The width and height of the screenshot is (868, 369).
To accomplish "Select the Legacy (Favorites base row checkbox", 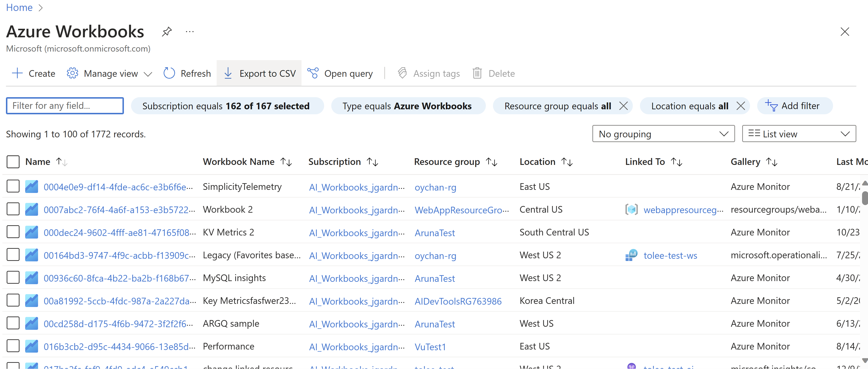I will (13, 255).
